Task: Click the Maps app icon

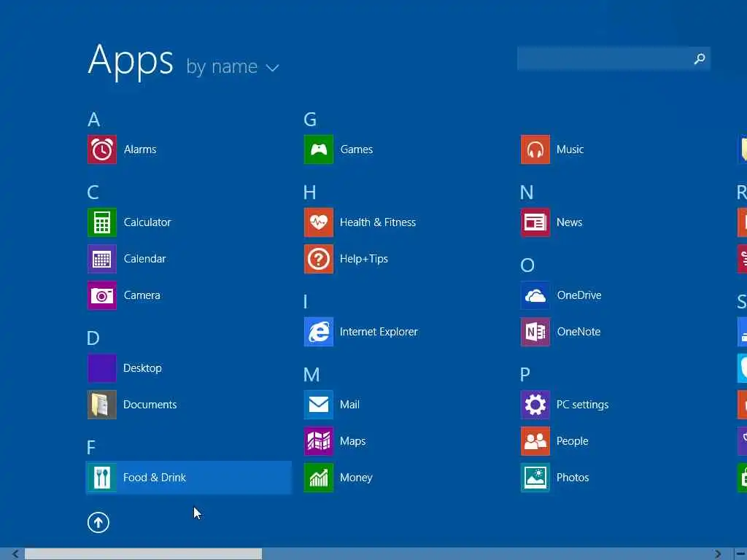Action: click(319, 441)
